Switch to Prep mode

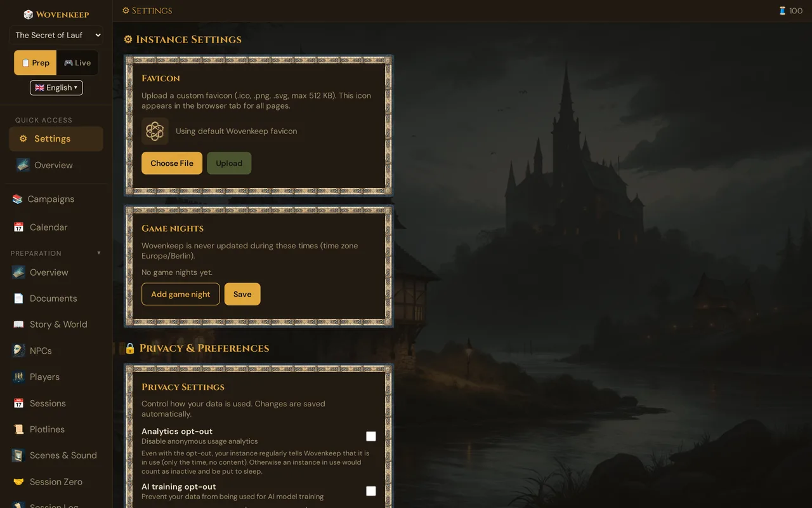coord(36,63)
